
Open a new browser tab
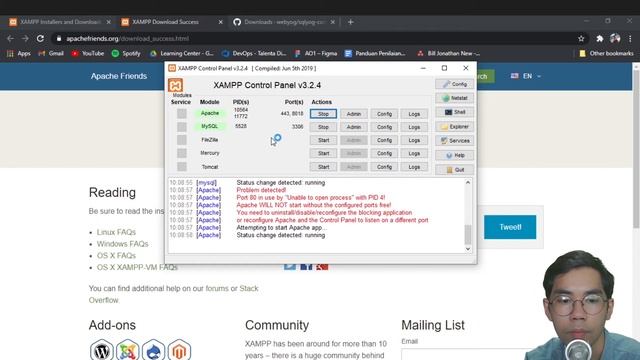click(351, 22)
